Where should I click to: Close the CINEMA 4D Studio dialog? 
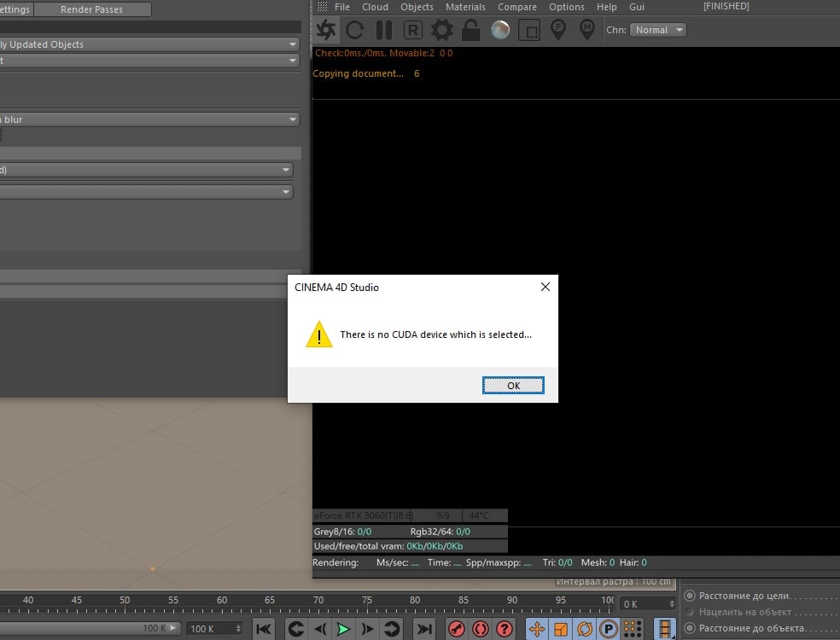[545, 287]
